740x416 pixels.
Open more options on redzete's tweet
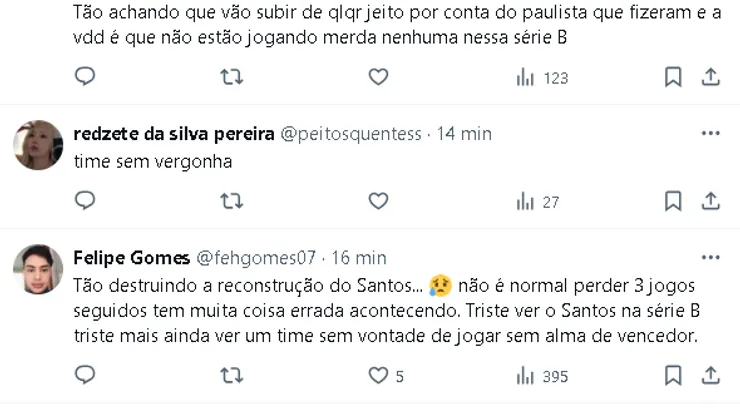pyautogui.click(x=710, y=134)
